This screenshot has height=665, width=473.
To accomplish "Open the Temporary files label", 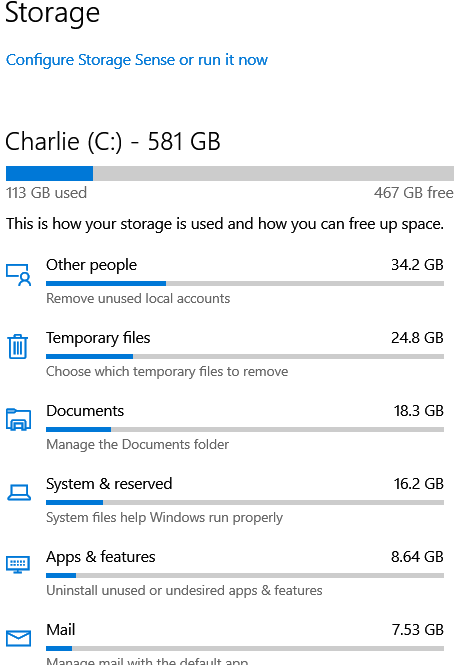I will coord(98,338).
